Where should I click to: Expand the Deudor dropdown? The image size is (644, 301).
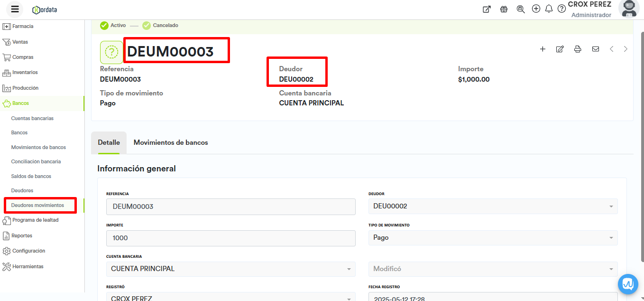point(611,207)
